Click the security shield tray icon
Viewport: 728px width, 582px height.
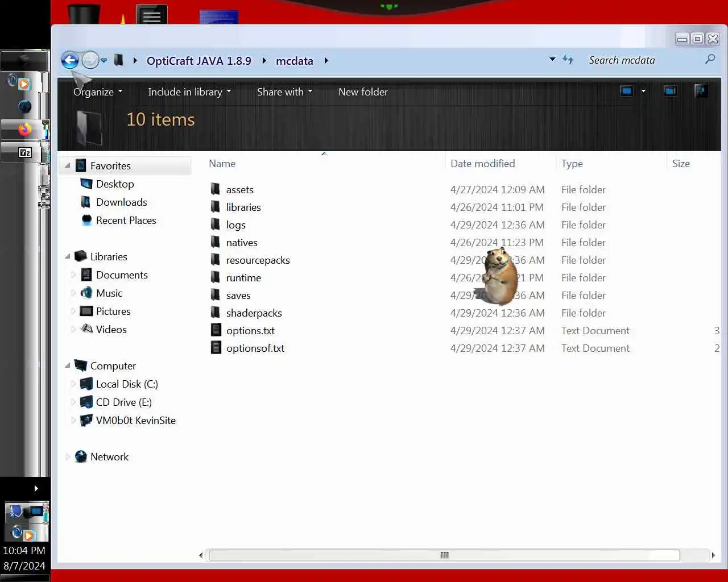[x=15, y=512]
